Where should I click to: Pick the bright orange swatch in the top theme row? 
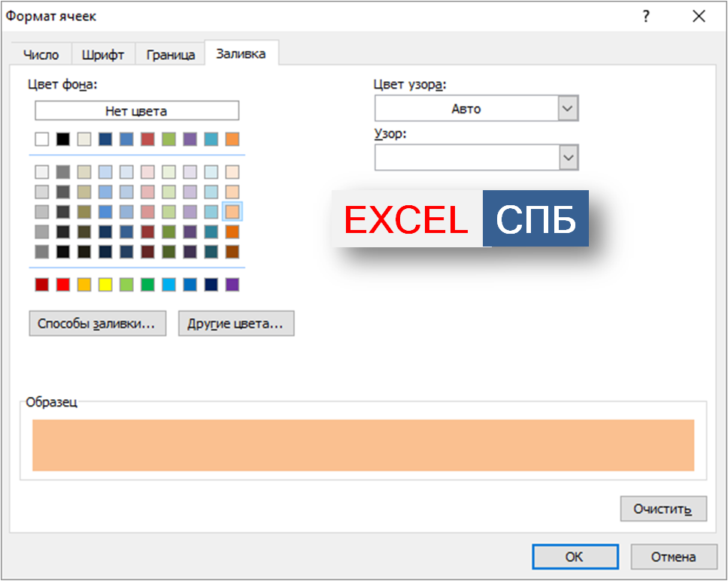tap(232, 139)
